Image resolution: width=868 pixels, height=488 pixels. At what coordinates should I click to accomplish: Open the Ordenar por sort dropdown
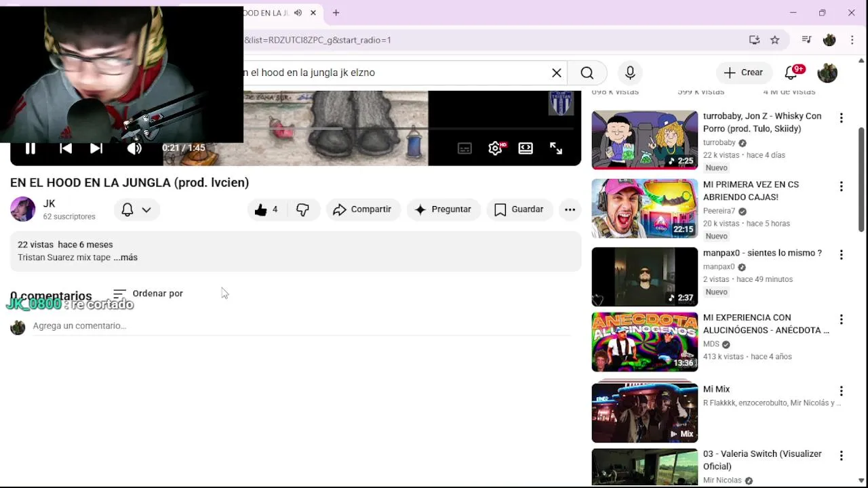coord(148,293)
